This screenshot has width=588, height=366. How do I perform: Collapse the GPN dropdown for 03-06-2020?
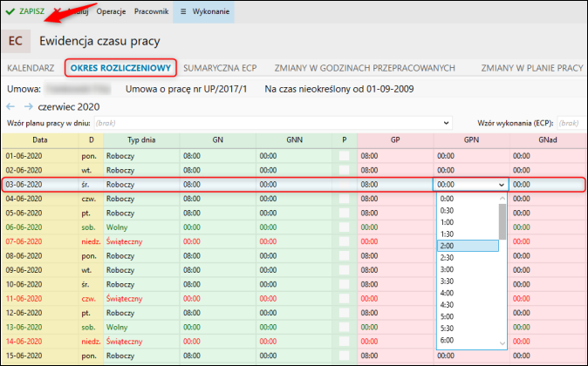pos(500,185)
